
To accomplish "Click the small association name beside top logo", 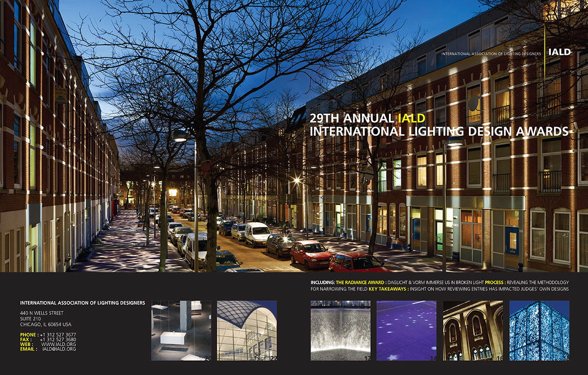I will 490,53.
